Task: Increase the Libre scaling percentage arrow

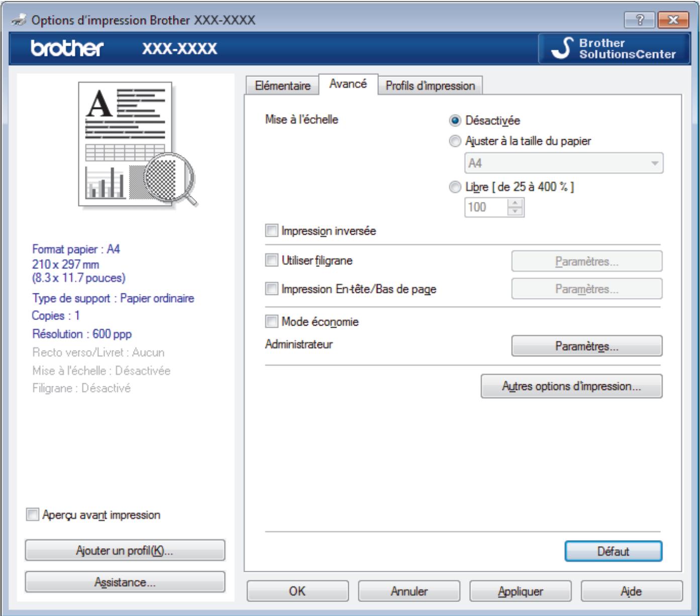Action: pyautogui.click(x=515, y=203)
